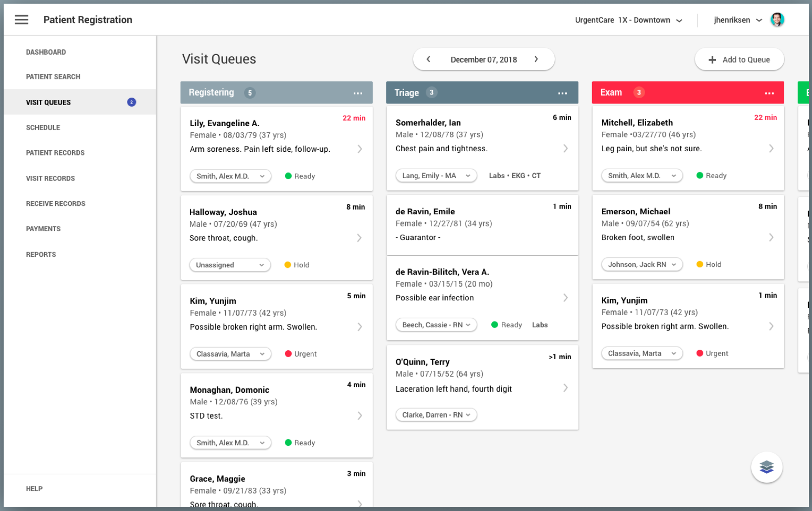Open the hamburger navigation menu
The height and width of the screenshot is (511, 812).
click(x=22, y=20)
